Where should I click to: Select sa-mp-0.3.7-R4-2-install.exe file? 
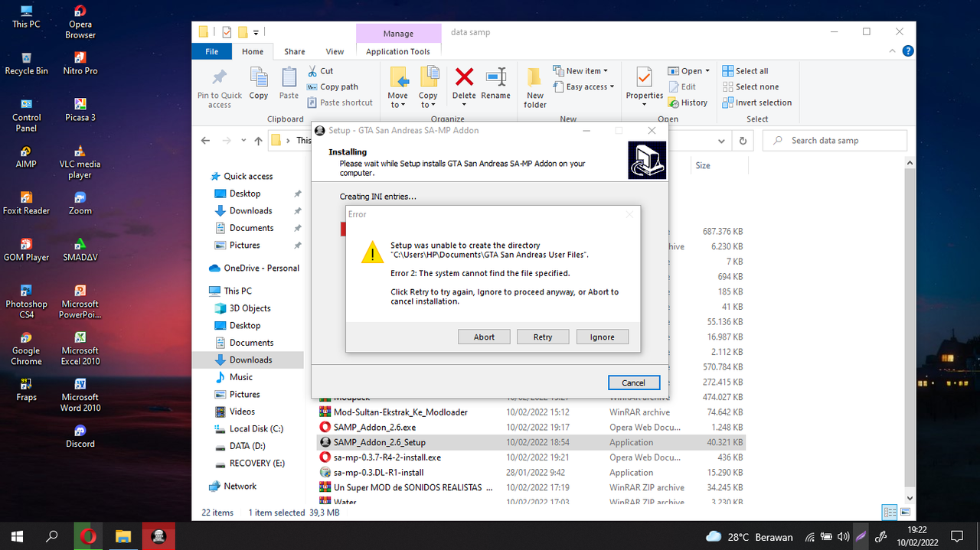(387, 457)
